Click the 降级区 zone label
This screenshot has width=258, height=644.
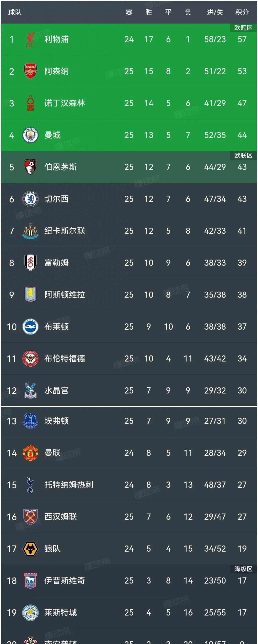pyautogui.click(x=243, y=569)
